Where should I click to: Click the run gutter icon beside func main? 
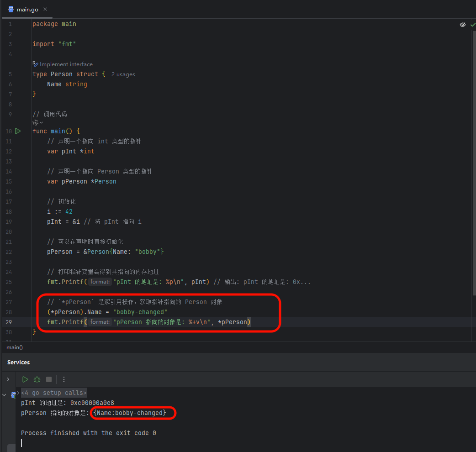point(18,131)
